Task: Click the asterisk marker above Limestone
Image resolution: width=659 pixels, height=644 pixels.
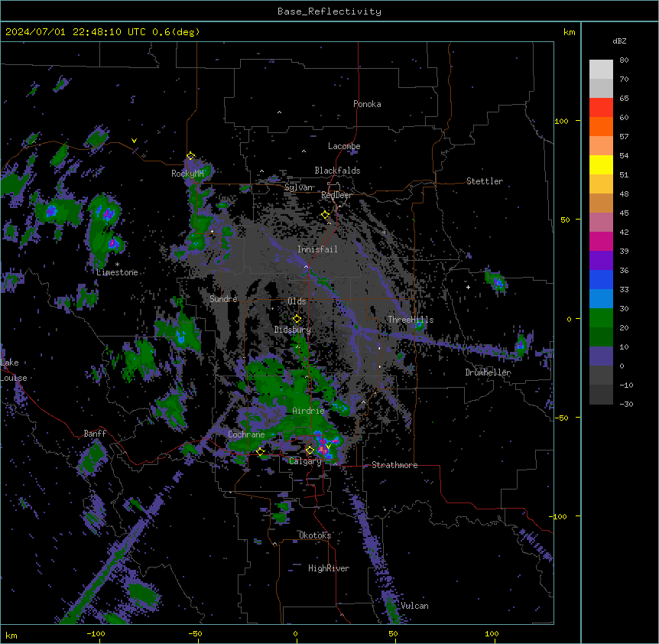Action: pos(117,264)
